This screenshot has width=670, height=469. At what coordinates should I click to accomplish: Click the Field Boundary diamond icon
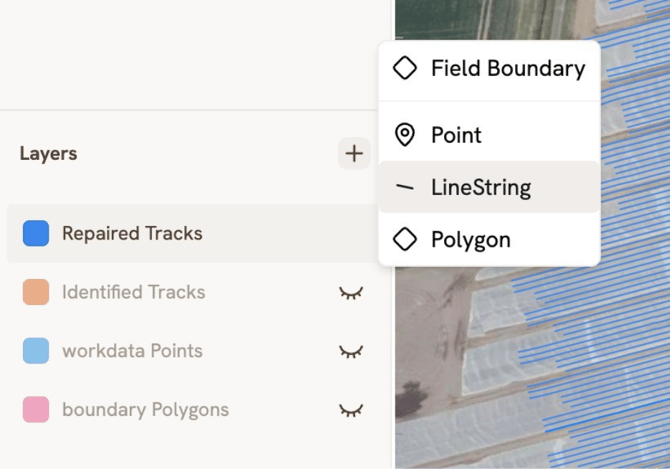tap(405, 68)
